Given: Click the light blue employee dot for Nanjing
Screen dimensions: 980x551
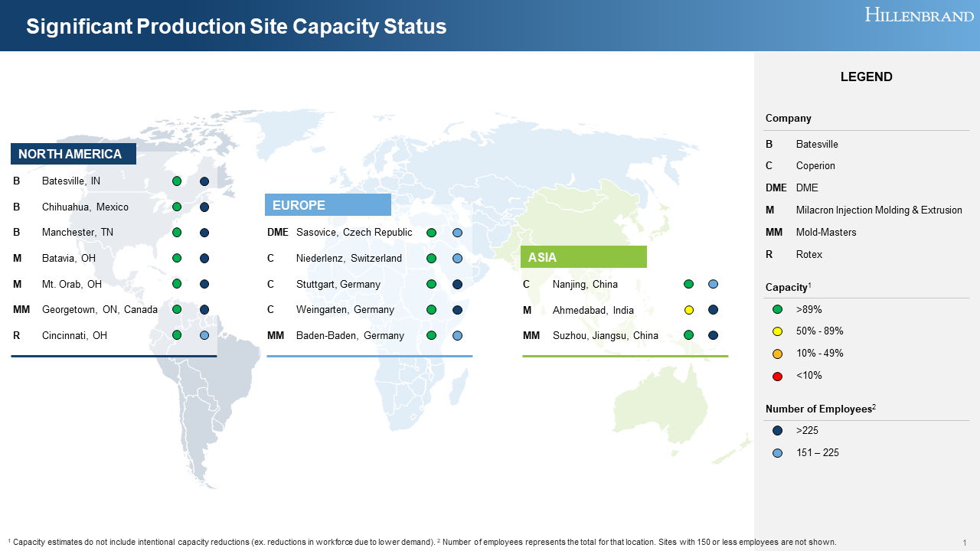Looking at the screenshot, I should [713, 284].
